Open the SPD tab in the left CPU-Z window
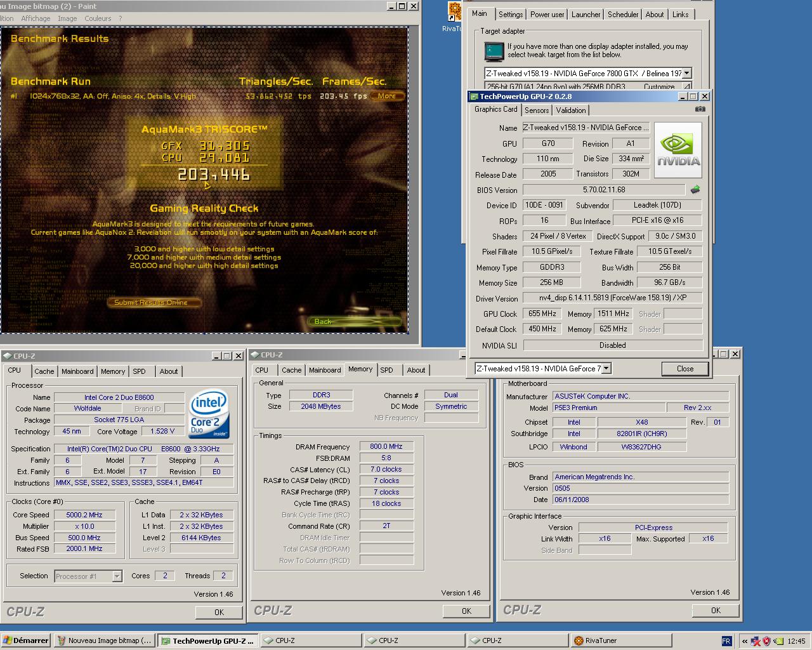The width and height of the screenshot is (812, 650). coord(139,371)
